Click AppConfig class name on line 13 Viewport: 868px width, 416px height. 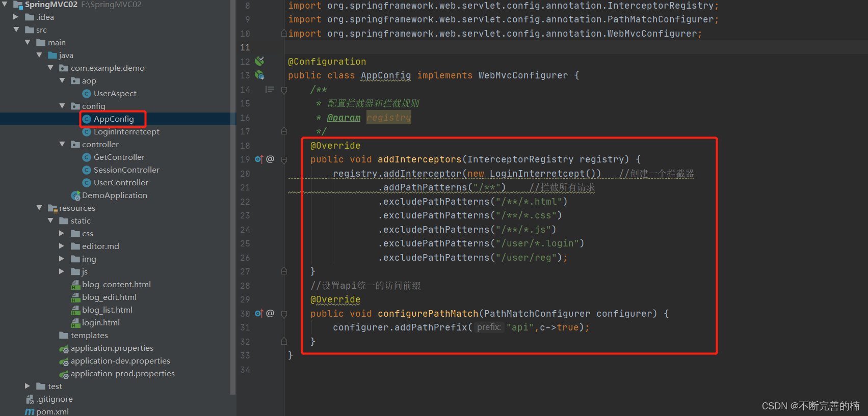coord(386,75)
